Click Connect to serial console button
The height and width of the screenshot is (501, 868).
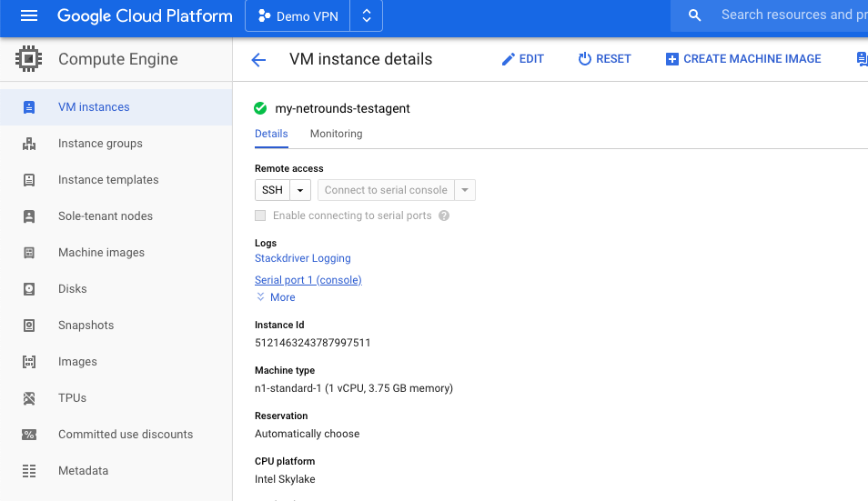[386, 190]
